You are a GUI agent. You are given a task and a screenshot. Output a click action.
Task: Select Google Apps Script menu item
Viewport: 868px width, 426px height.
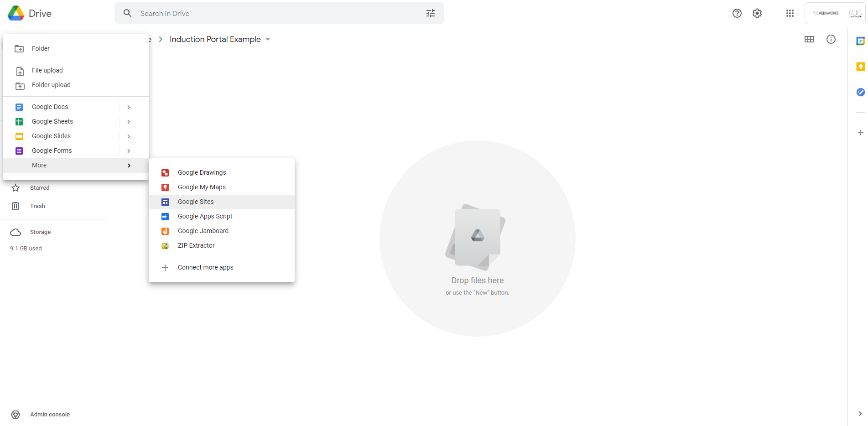(x=222, y=216)
